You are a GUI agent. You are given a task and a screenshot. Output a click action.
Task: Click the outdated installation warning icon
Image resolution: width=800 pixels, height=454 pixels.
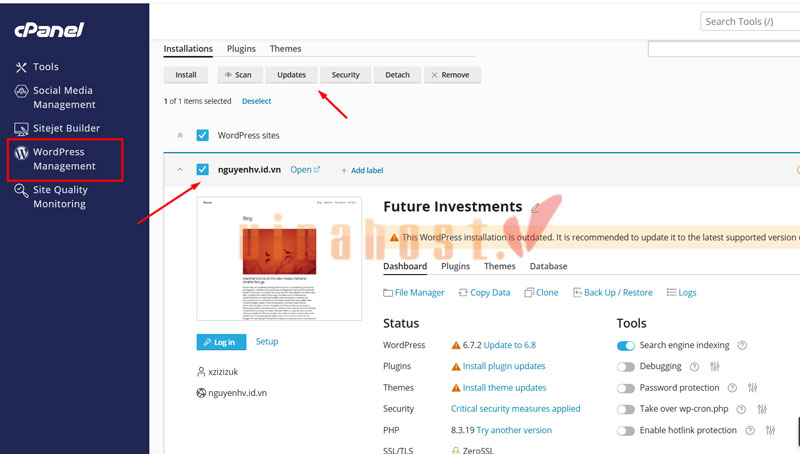(x=394, y=238)
